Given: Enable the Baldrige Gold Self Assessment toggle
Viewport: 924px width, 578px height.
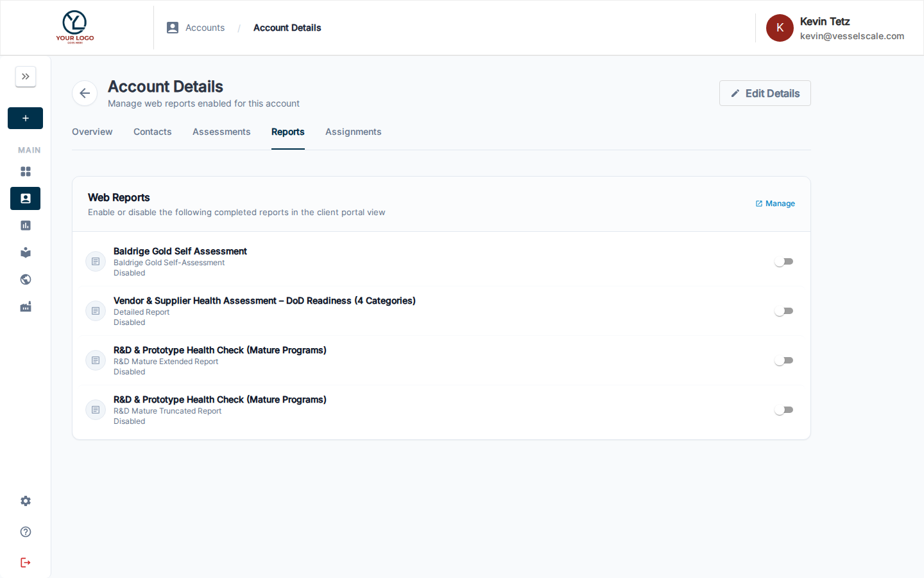Looking at the screenshot, I should click(784, 261).
